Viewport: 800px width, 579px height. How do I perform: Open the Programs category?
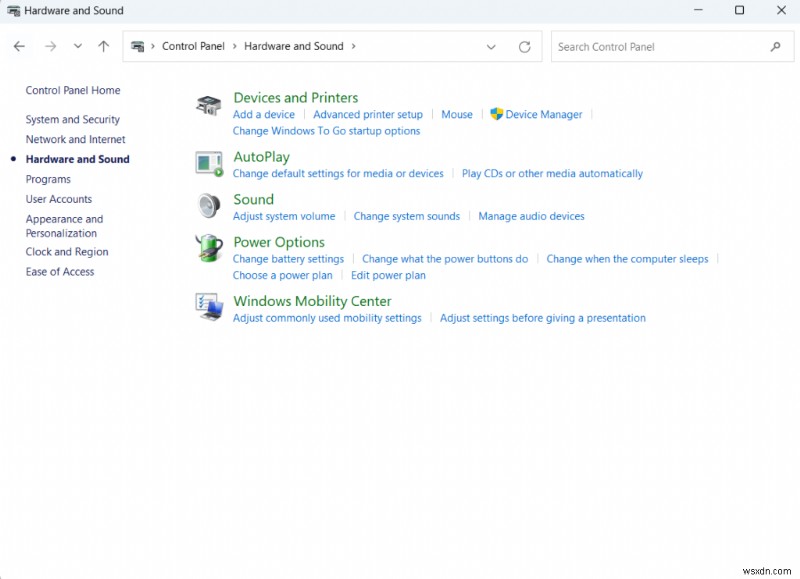pos(48,180)
